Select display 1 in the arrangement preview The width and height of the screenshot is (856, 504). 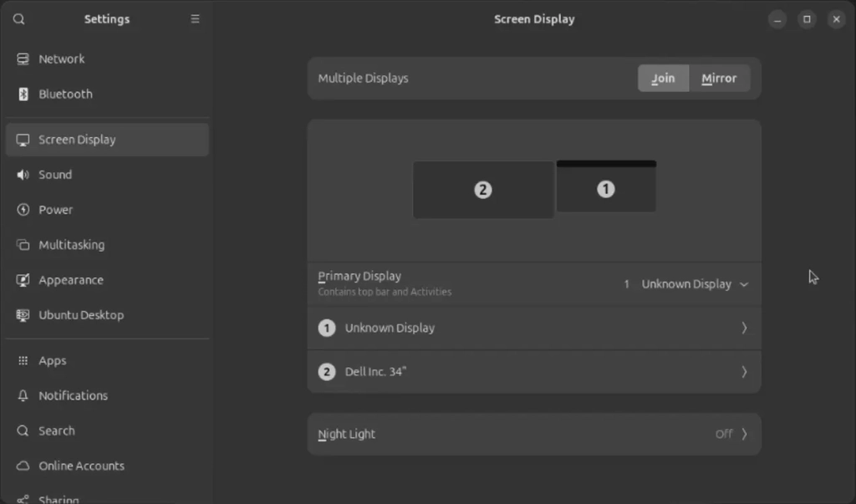point(606,189)
